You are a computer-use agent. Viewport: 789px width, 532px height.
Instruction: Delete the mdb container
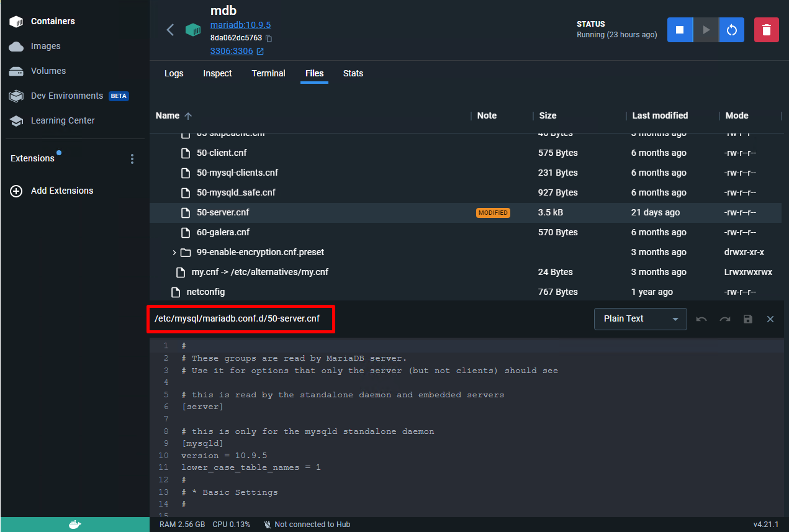point(767,30)
